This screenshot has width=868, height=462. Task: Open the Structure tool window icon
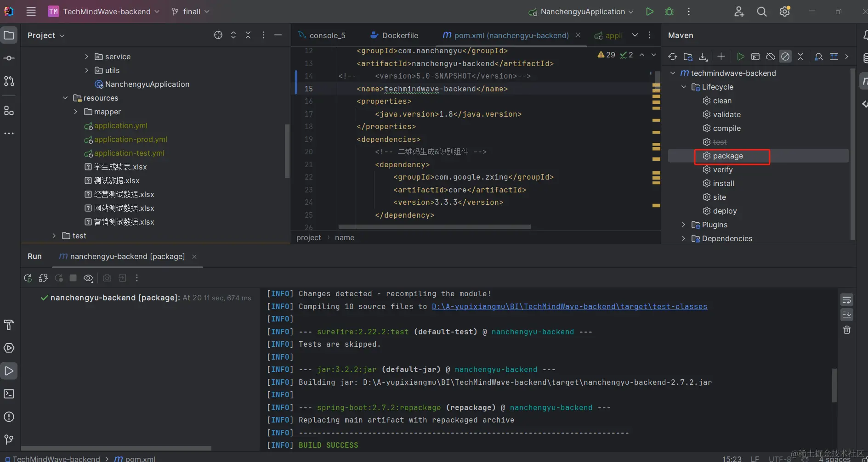(x=9, y=110)
